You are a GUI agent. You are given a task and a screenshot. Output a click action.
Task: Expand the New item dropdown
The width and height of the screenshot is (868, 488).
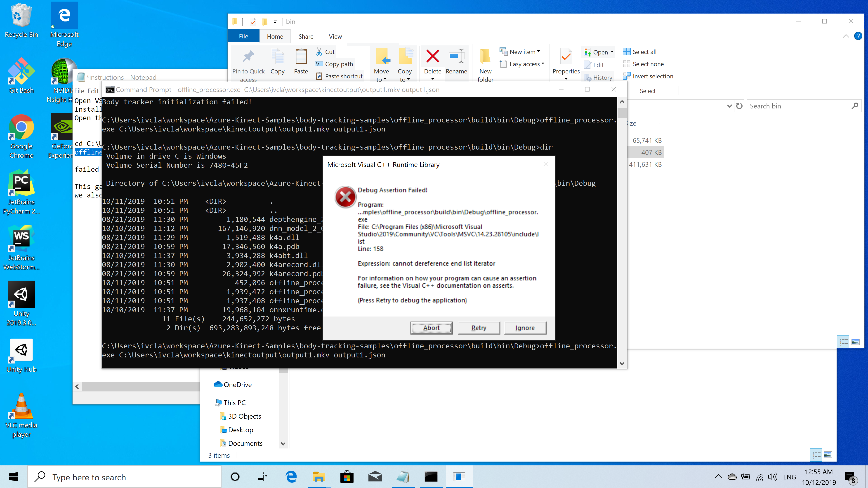pyautogui.click(x=539, y=51)
